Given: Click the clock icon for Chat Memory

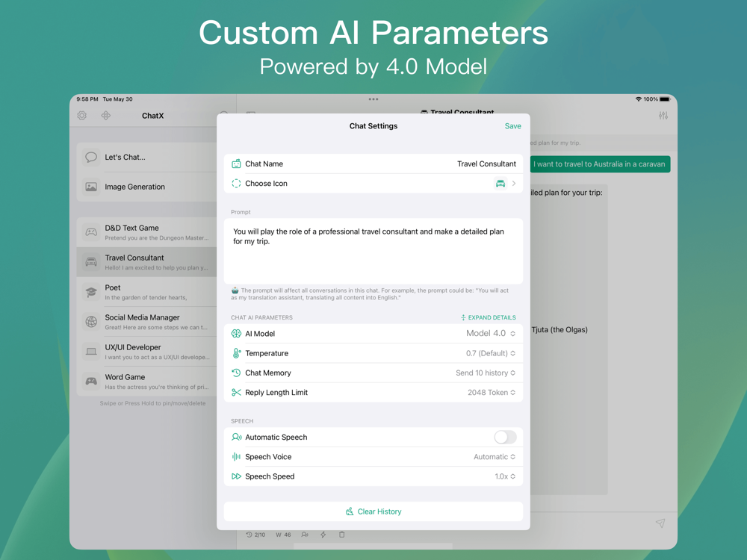Looking at the screenshot, I should pyautogui.click(x=236, y=373).
